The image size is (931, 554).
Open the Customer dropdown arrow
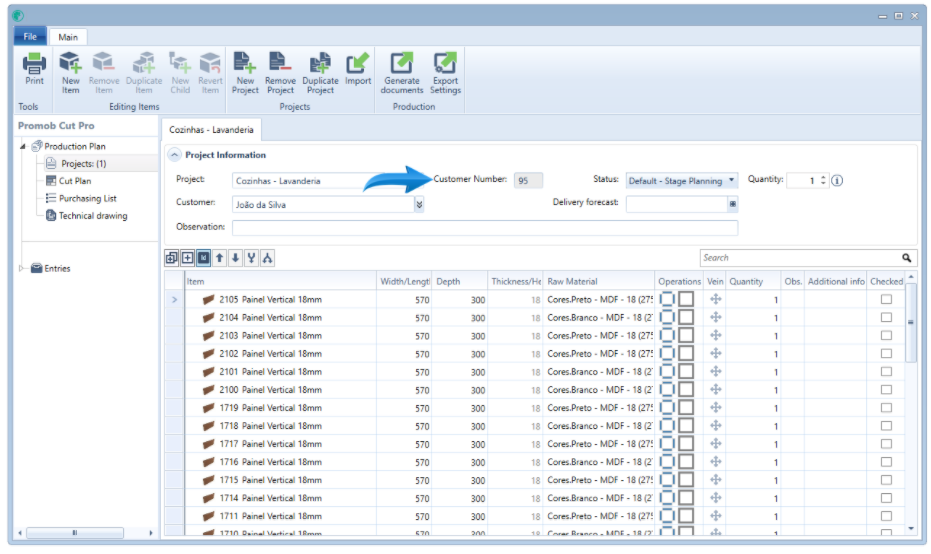click(x=419, y=204)
